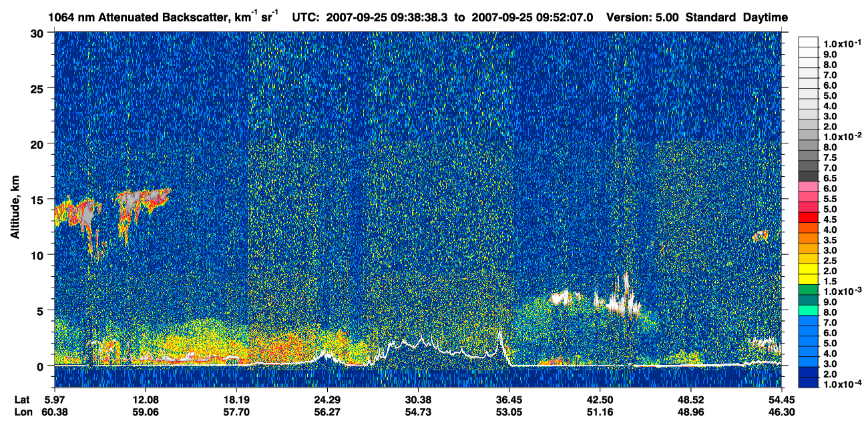The height and width of the screenshot is (445, 868).
Task: Click the 'UTC:' label in the header
Action: tap(305, 18)
